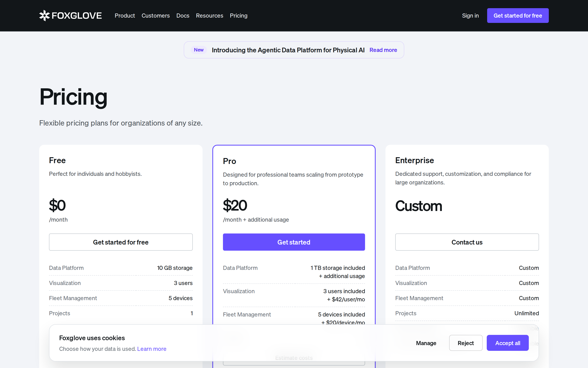Click the New badge in announcement banner
The height and width of the screenshot is (368, 588).
(x=198, y=50)
